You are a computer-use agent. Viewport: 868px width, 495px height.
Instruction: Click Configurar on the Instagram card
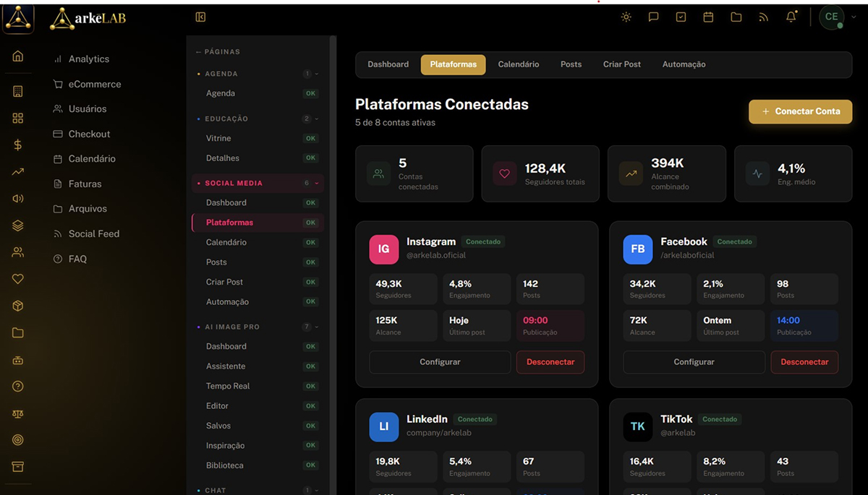pos(440,362)
